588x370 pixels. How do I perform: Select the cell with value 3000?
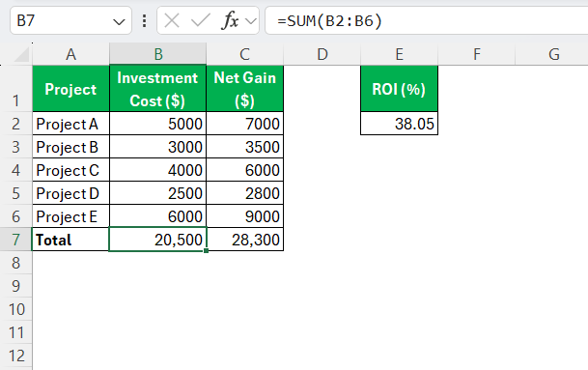(x=158, y=147)
